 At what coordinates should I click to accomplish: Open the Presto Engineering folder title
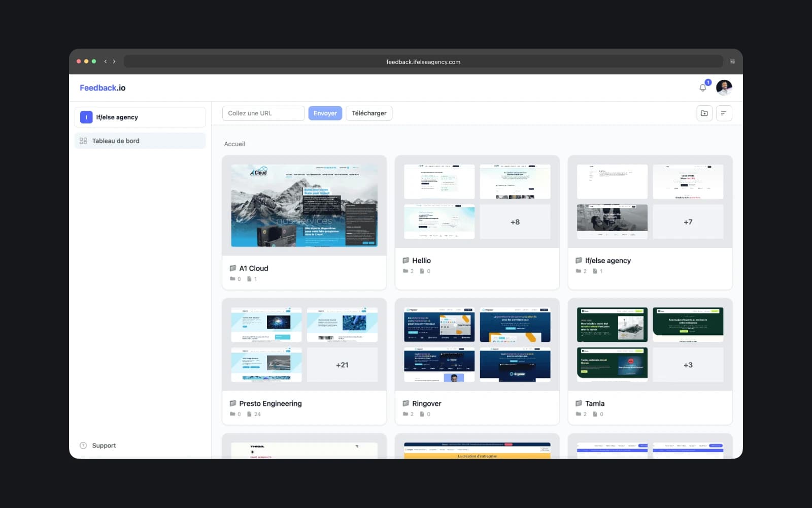270,403
